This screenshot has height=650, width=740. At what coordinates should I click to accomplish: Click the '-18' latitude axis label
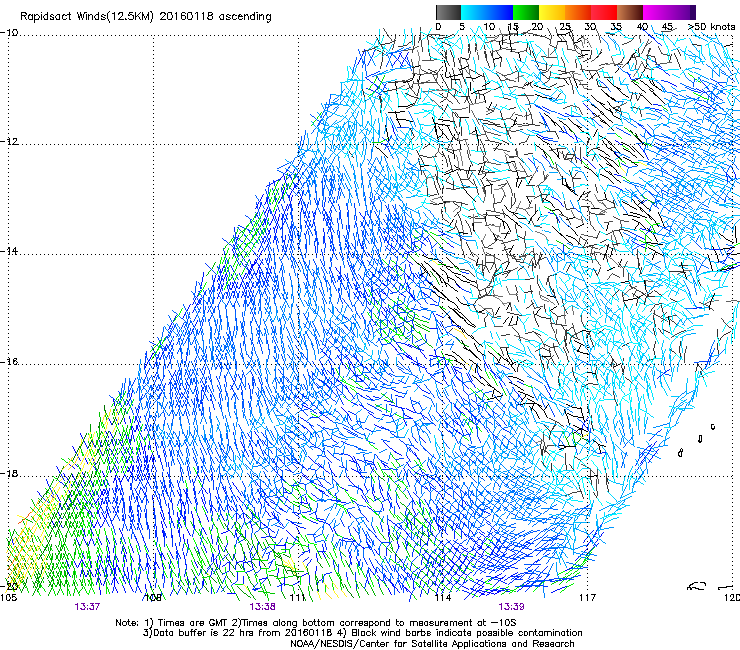tap(9, 474)
